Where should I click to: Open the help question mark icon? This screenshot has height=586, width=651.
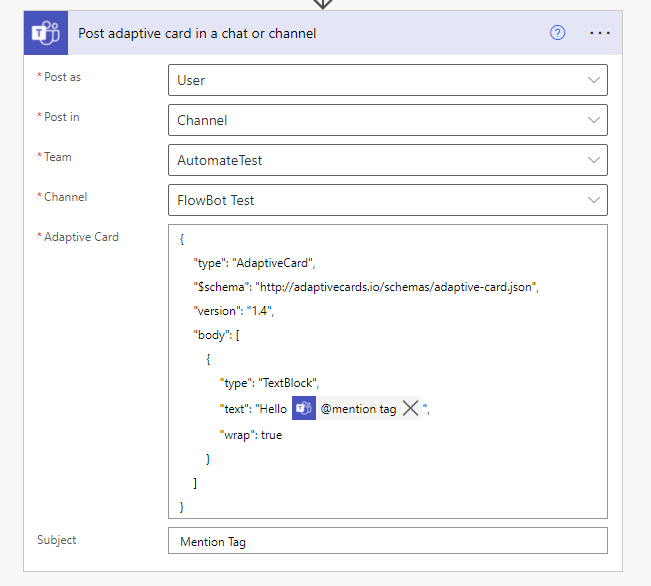[558, 33]
